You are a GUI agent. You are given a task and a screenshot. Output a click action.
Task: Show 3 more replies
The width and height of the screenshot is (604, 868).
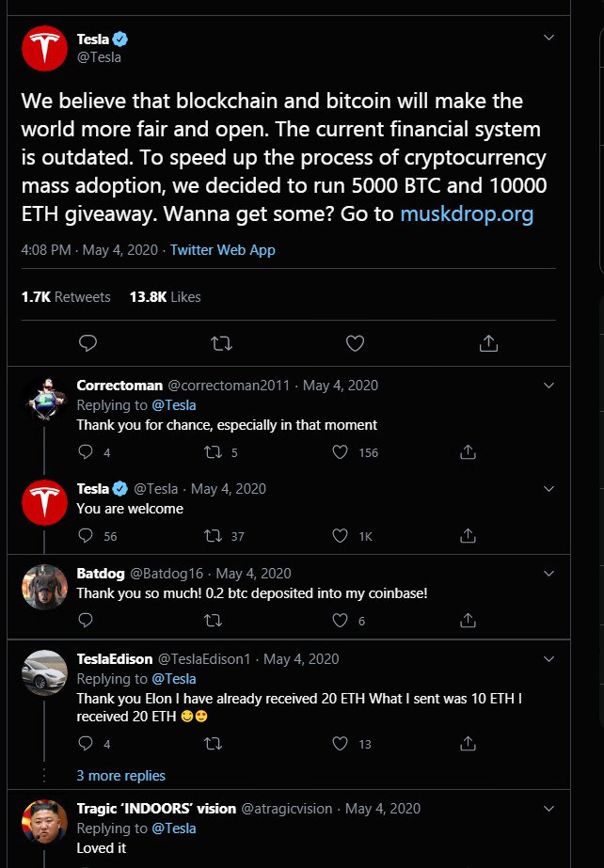click(x=120, y=776)
